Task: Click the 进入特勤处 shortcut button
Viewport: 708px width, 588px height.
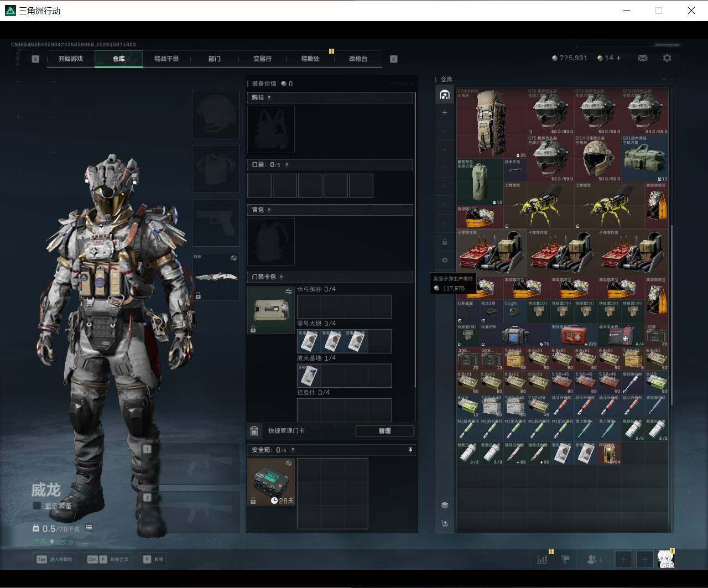Action: tap(55, 559)
